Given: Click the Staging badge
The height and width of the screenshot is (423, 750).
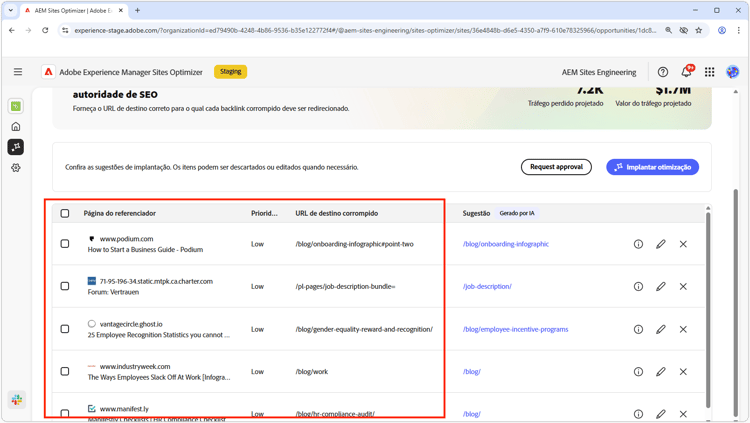Looking at the screenshot, I should point(231,72).
